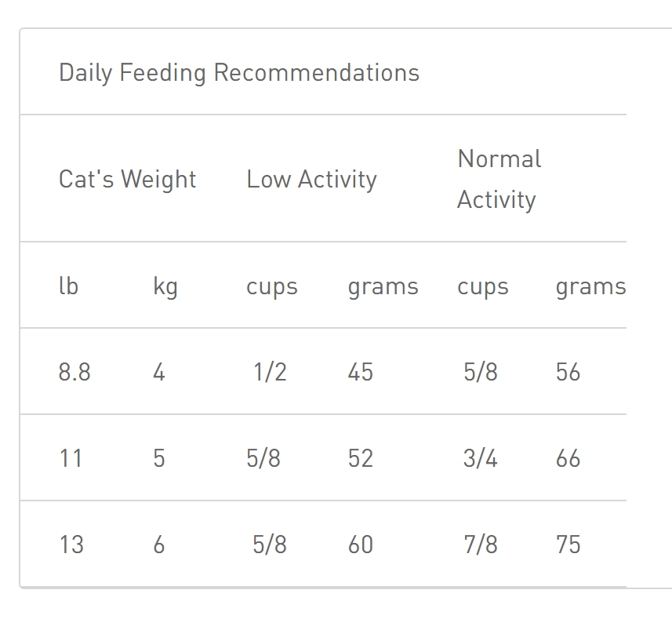Select the 8.8 lb weight cell
Screen dimensions: 672x619
[74, 372]
